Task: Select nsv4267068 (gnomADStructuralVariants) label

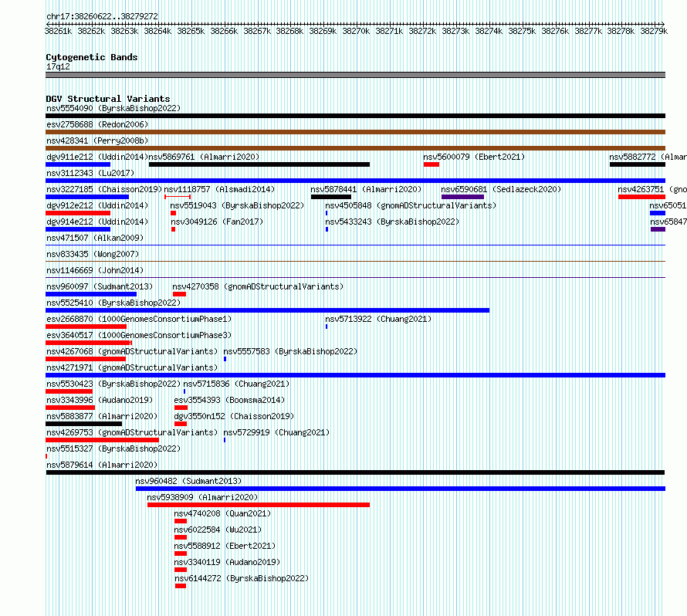Action: (x=132, y=351)
